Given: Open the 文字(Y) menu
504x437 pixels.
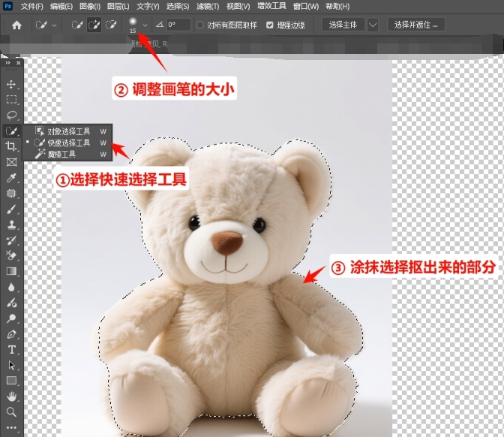Looking at the screenshot, I should coord(148,6).
